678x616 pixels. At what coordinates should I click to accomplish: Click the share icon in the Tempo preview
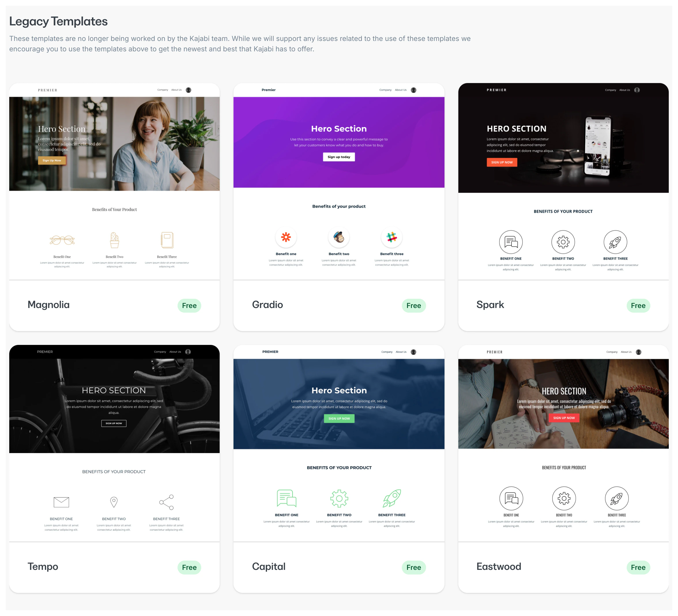pos(167,502)
